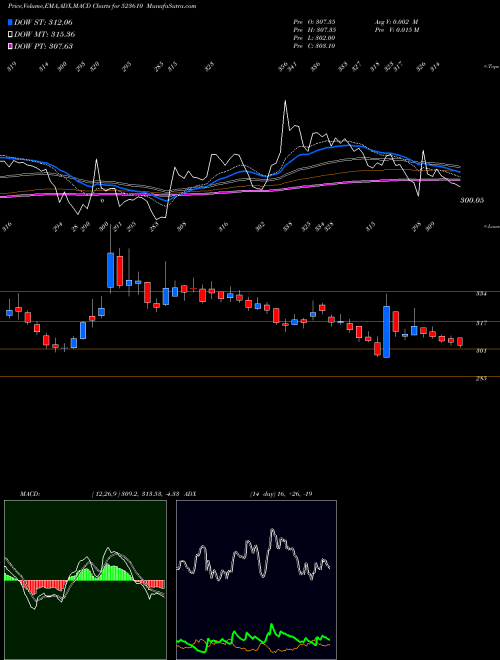Viewport: 500px width, 660px height.
Task: Click the green MACD histogram chart
Action: [x=85, y=580]
